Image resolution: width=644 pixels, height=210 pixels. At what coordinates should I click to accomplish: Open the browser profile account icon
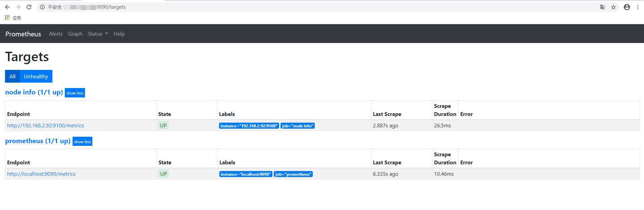627,7
